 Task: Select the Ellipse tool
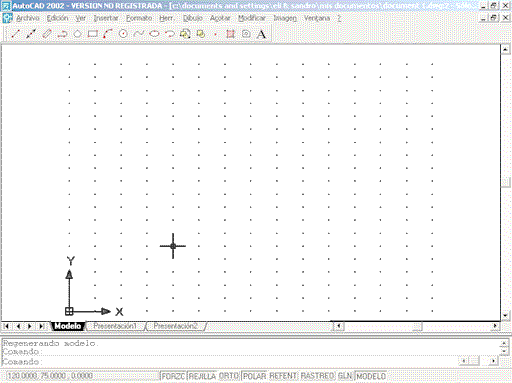[154, 34]
